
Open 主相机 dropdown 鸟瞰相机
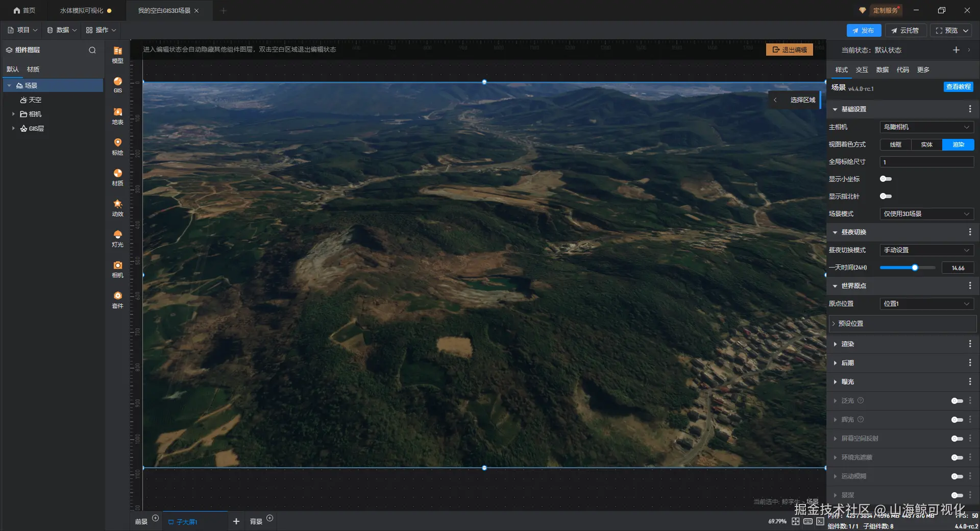926,127
